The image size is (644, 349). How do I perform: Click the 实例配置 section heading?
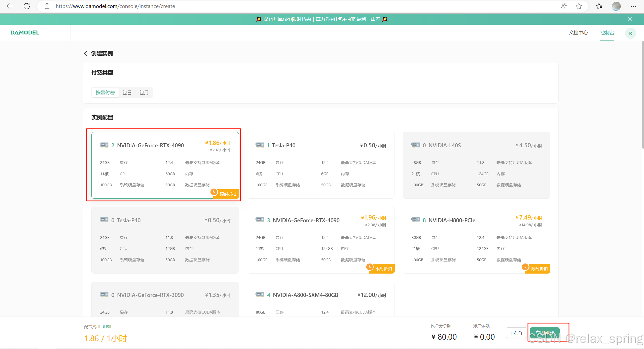pos(102,117)
